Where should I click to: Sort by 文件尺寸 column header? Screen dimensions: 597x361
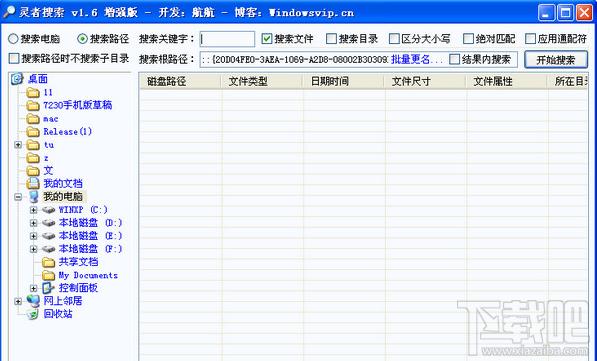click(425, 81)
